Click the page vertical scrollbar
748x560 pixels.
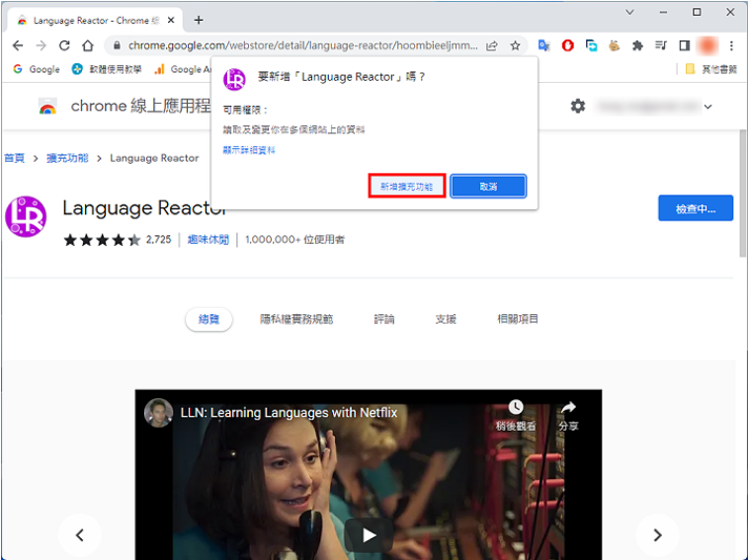[742, 194]
